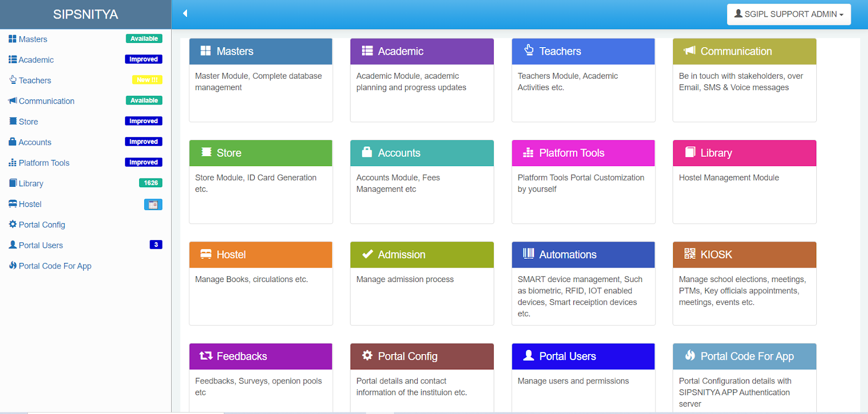The image size is (868, 414).
Task: Click the flame icon on Portal Code For App card
Action: [690, 355]
